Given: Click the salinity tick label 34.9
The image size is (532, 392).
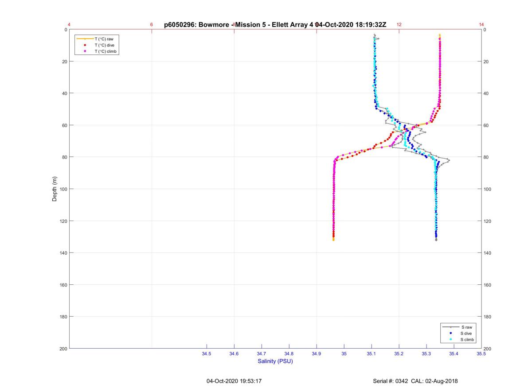Looking at the screenshot, I should click(x=317, y=354).
